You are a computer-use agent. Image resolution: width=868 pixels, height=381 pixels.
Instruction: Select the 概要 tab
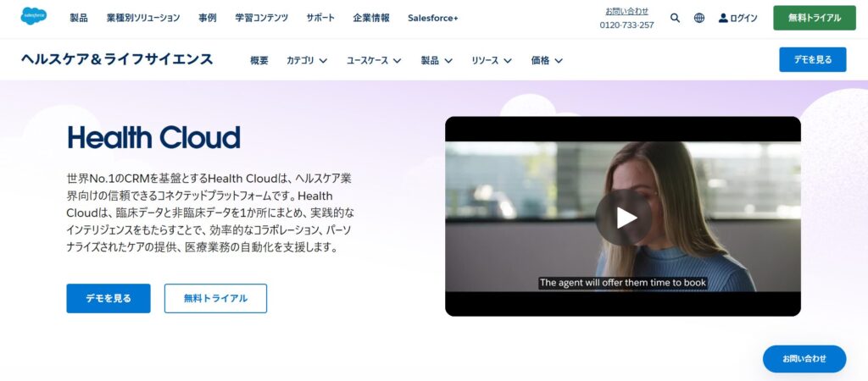[259, 60]
